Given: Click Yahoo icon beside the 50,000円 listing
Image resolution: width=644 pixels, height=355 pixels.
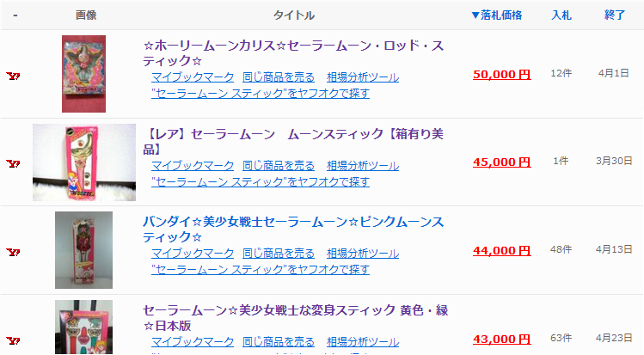Looking at the screenshot, I should click(13, 76).
